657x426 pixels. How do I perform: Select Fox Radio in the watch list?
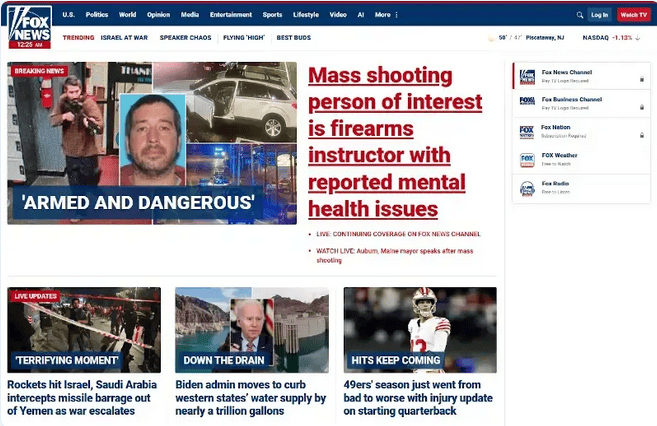(x=581, y=188)
